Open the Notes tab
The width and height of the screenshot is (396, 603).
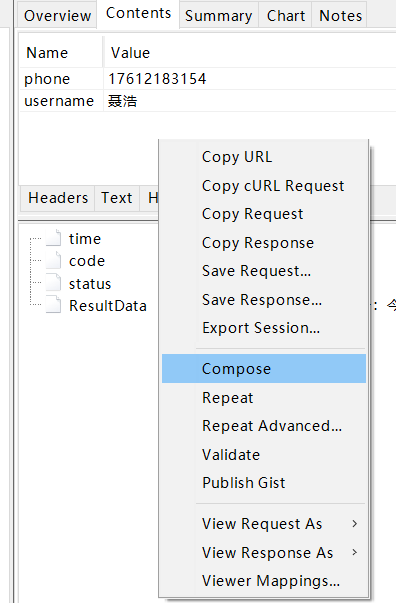(340, 15)
